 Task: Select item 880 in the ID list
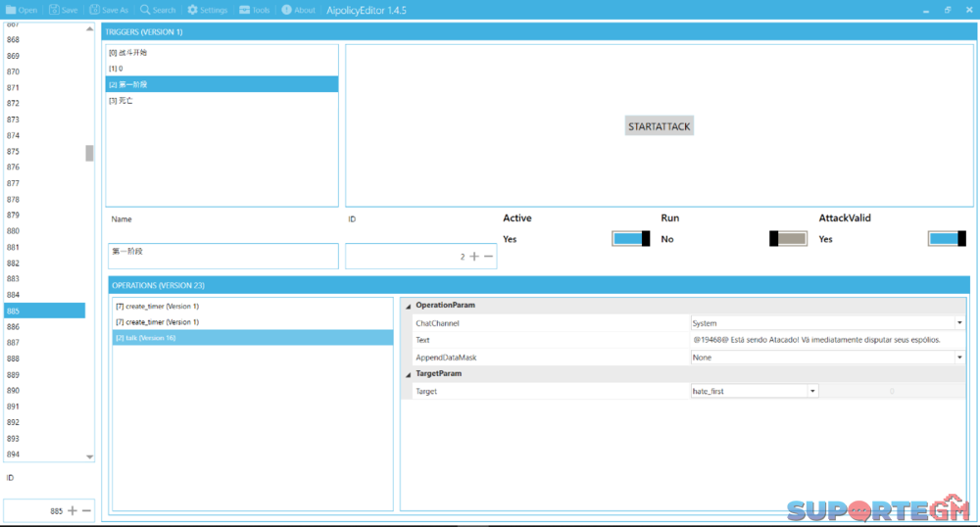point(14,231)
